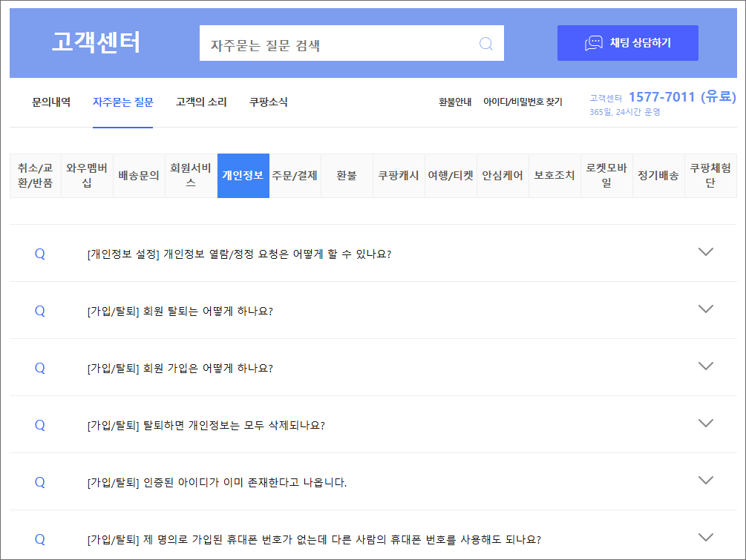Select the 정기배송 category
The image size is (746, 560).
(x=658, y=175)
